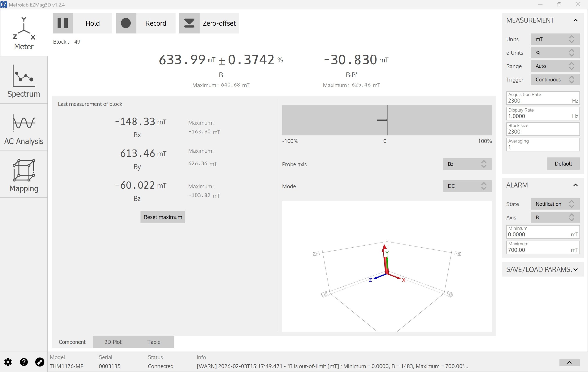588x372 pixels.
Task: Click the Hold pause icon
Action: [63, 23]
